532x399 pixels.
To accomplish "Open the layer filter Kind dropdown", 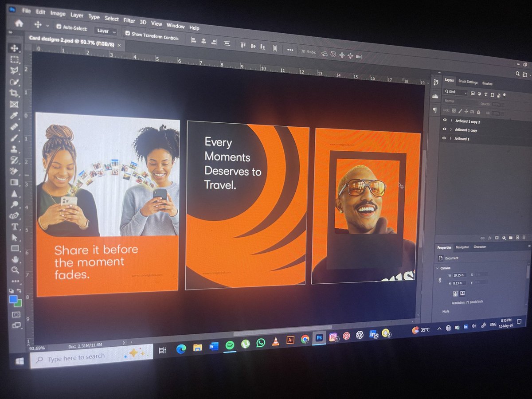I will coord(456,92).
